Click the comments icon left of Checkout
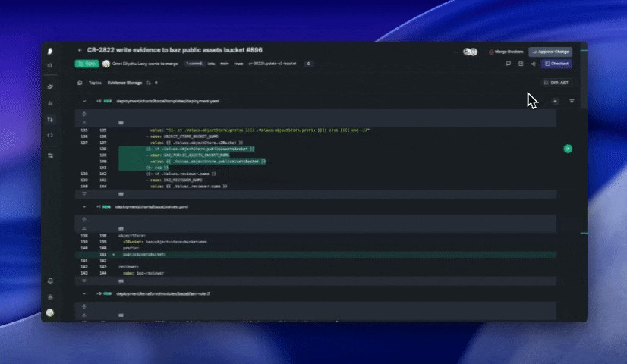The image size is (627, 364). (x=509, y=64)
